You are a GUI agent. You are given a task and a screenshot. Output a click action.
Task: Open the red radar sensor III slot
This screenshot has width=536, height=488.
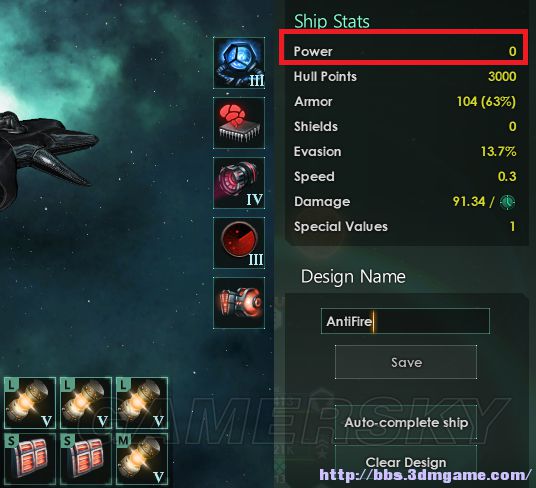pos(239,243)
